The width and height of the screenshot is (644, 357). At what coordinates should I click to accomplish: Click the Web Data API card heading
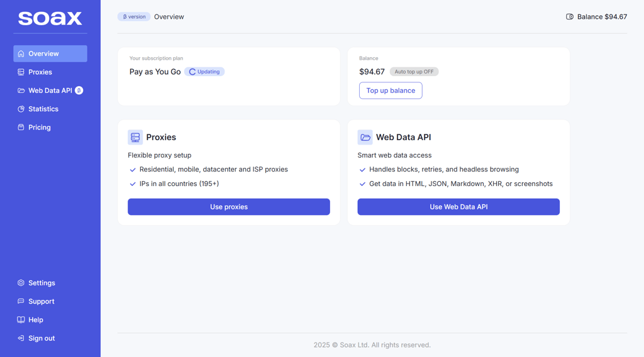click(x=403, y=138)
